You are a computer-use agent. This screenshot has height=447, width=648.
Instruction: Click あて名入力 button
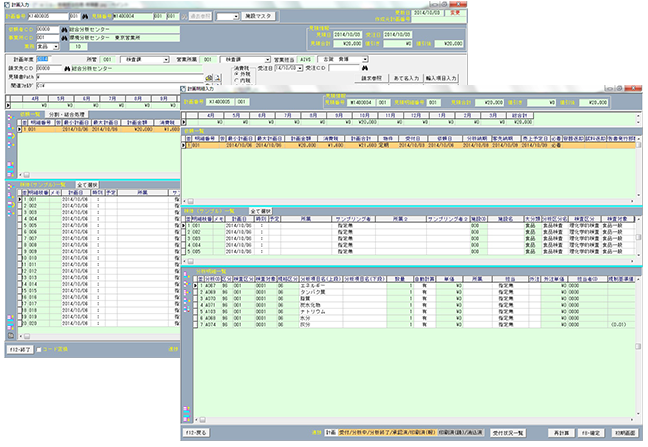[x=406, y=78]
